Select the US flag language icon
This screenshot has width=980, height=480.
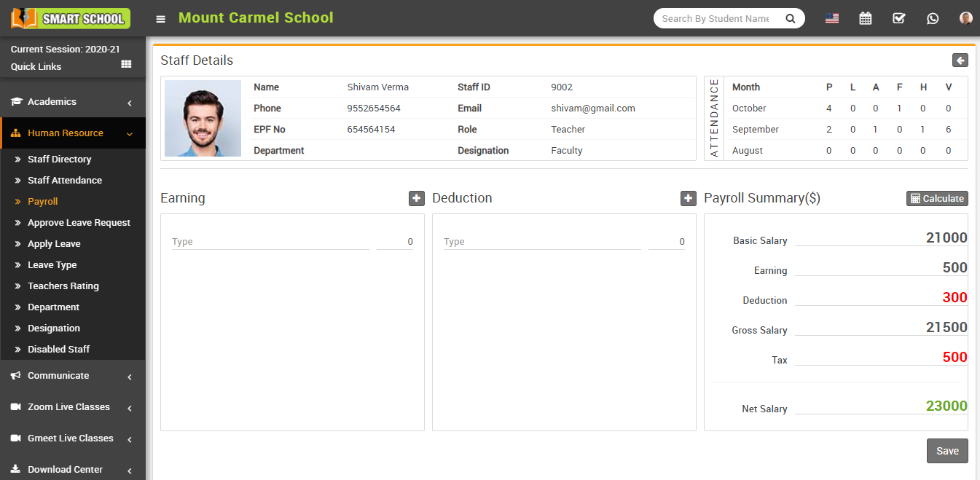click(x=831, y=18)
